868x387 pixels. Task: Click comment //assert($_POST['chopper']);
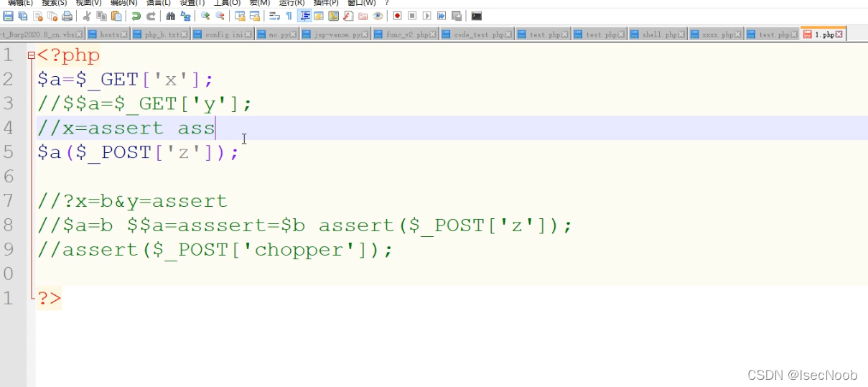point(215,250)
